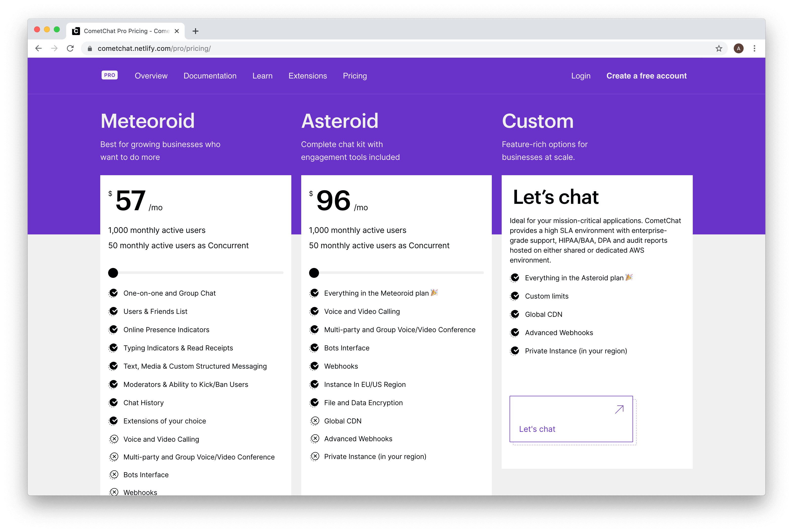Click the browser forward arrow
This screenshot has width=793, height=532.
[54, 49]
